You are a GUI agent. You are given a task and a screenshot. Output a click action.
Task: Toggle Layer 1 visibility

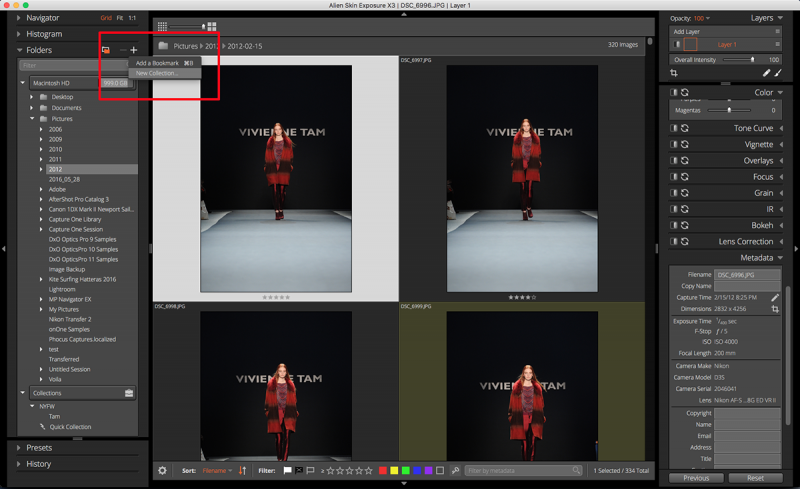coord(677,44)
